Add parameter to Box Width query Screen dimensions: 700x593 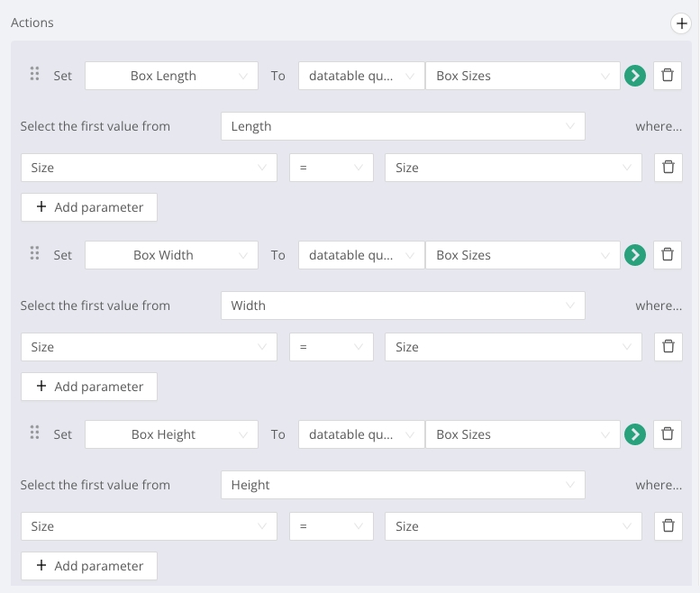[x=89, y=387]
